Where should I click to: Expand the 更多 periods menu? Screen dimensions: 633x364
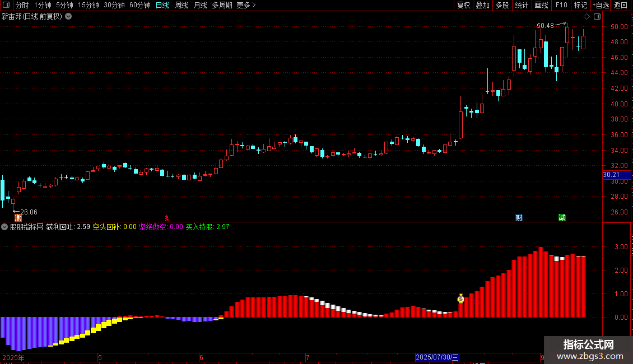246,5
